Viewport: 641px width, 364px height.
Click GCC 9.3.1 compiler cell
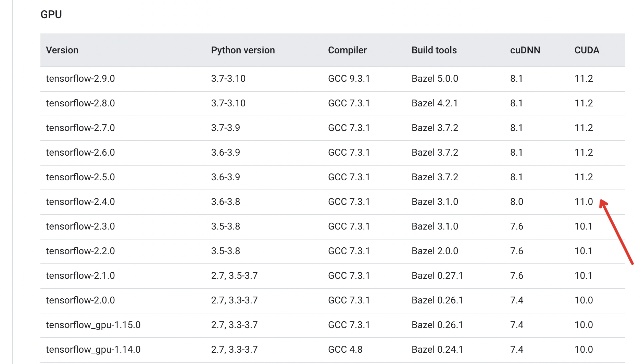(349, 79)
